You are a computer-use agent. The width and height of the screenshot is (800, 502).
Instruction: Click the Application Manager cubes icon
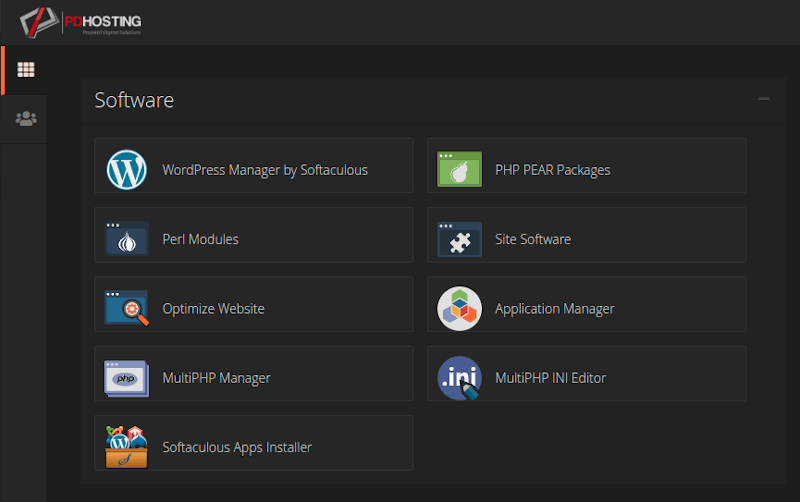459,308
